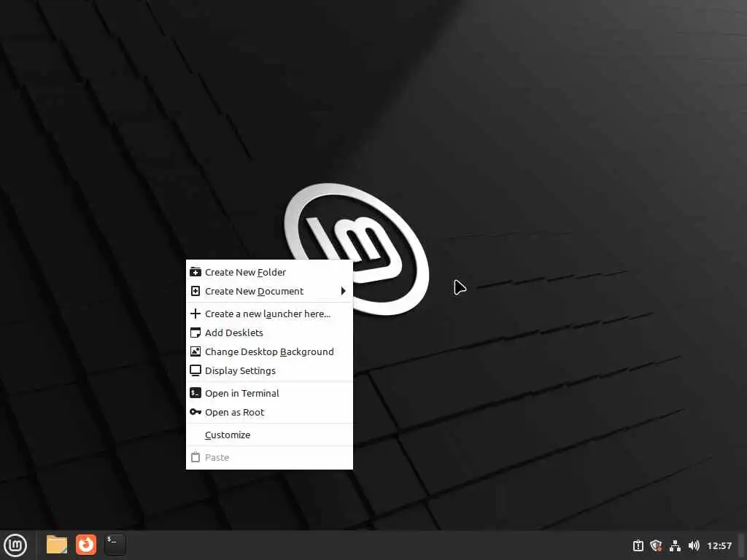747x560 pixels.
Task: Choose Create a new launcher here...
Action: coord(269,314)
